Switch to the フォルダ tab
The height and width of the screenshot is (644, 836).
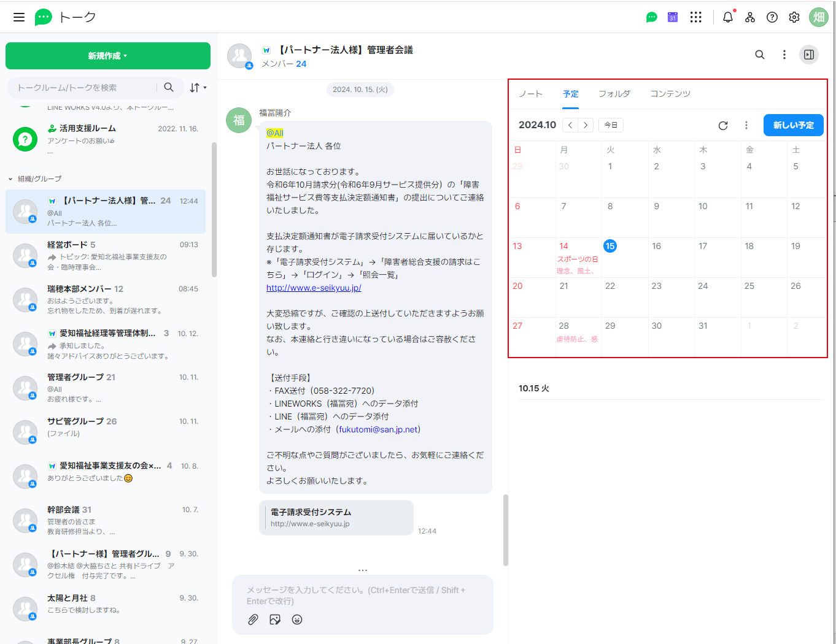click(614, 94)
